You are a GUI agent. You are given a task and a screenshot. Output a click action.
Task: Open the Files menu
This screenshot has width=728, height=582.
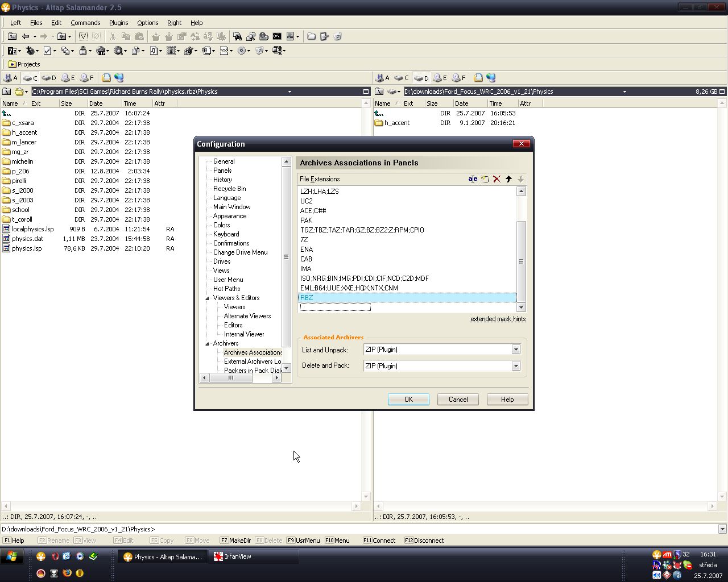[x=36, y=23]
